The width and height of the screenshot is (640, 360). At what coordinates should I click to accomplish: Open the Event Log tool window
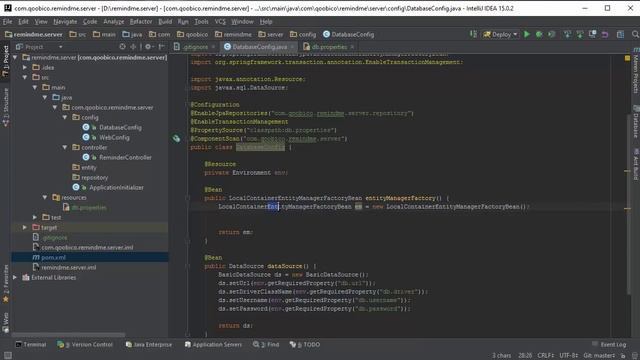tap(609, 344)
